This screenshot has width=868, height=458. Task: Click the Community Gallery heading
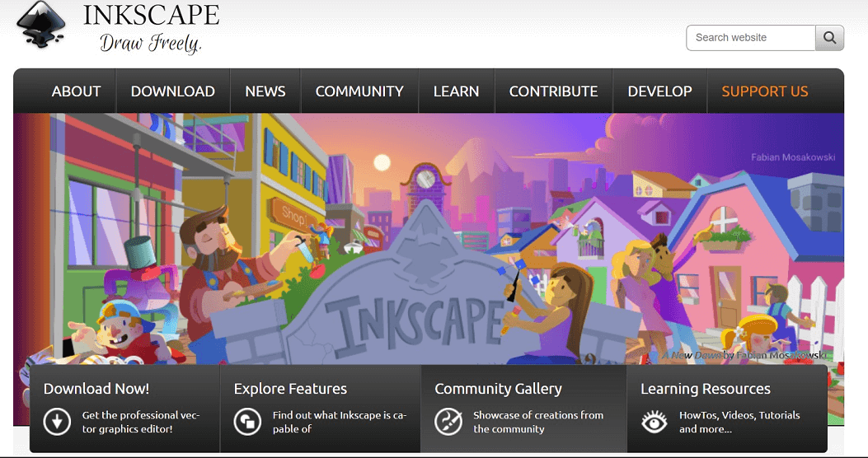click(x=498, y=389)
